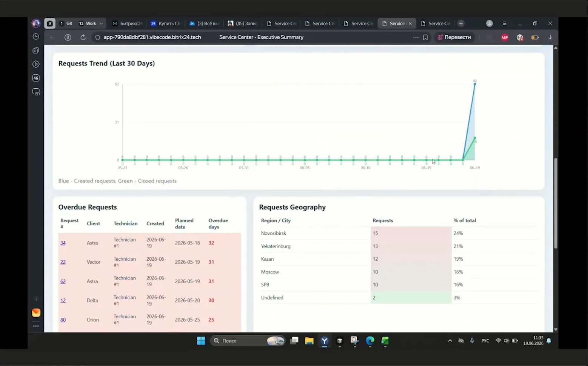Open the downloads arrow icon

point(550,37)
